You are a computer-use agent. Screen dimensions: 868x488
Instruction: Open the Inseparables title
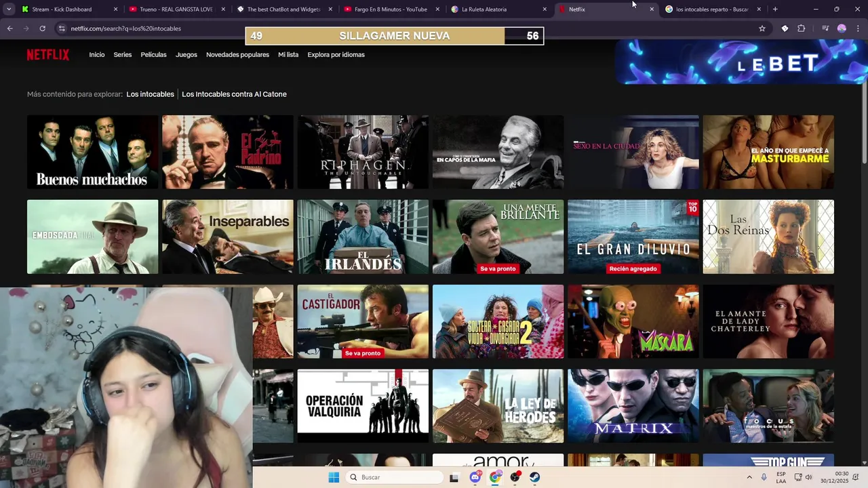(x=228, y=237)
